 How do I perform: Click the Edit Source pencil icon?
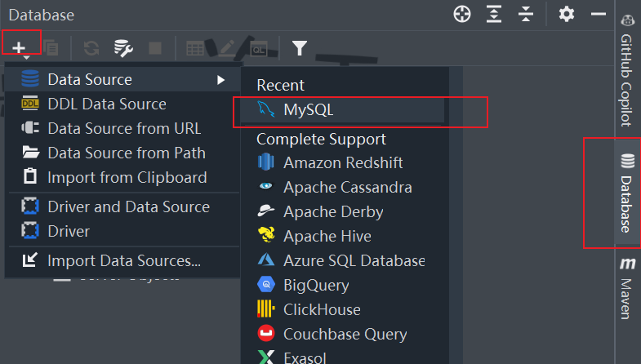pos(227,48)
